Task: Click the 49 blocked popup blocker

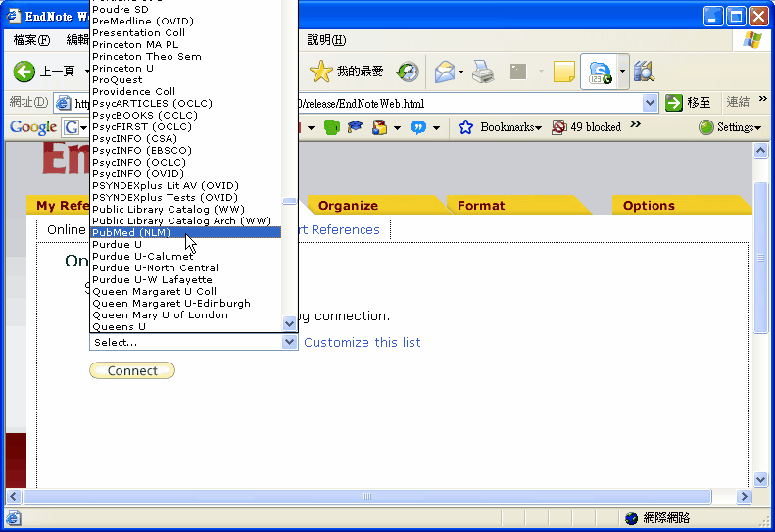Action: click(x=586, y=127)
